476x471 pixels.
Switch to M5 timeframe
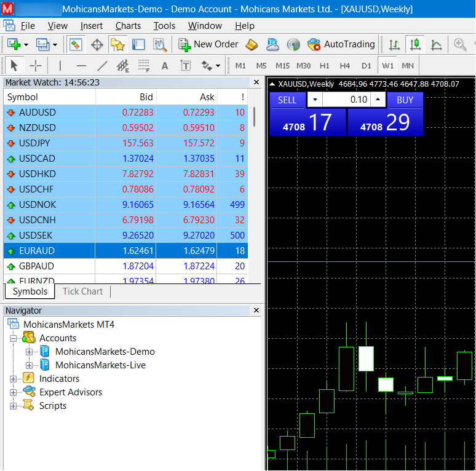pos(261,66)
